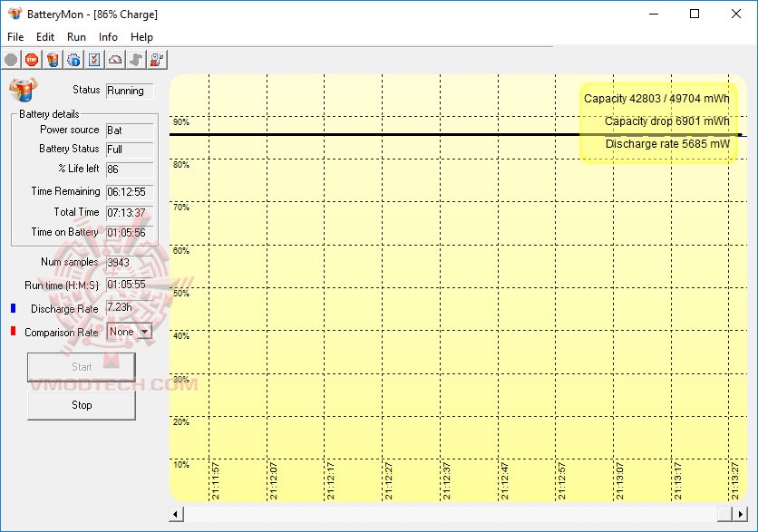Click the Power source field showing Bat
Viewport: 758px width, 532px height.
click(x=130, y=131)
